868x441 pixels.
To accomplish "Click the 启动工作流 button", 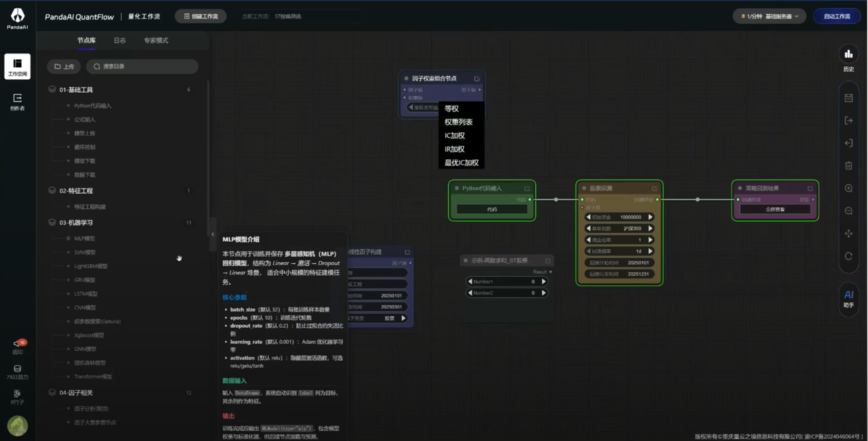I will pos(836,16).
